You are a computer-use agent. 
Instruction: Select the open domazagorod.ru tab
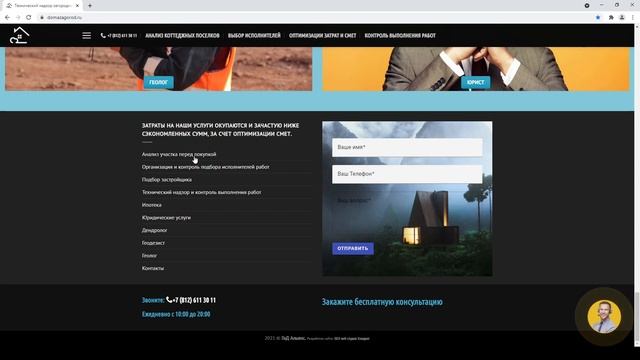click(42, 6)
